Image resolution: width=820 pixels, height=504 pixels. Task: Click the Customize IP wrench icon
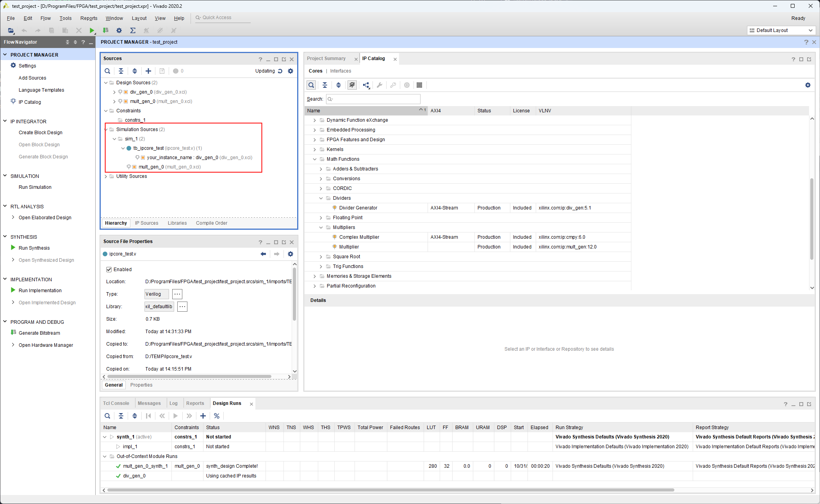pos(380,85)
